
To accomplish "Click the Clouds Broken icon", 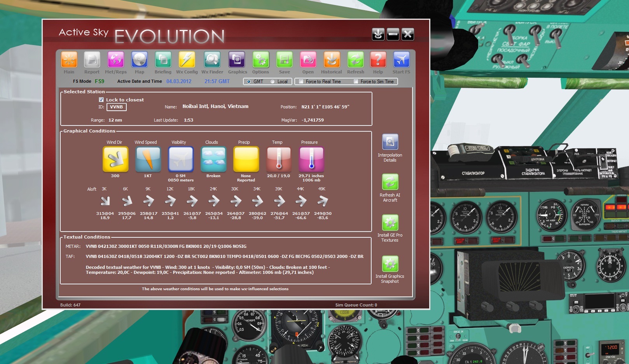I will [213, 159].
